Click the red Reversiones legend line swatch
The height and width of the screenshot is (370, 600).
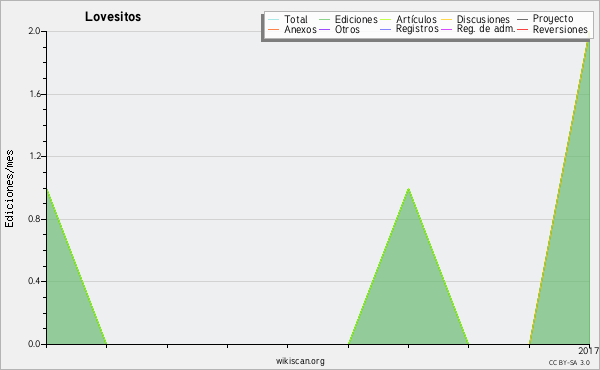tap(522, 29)
